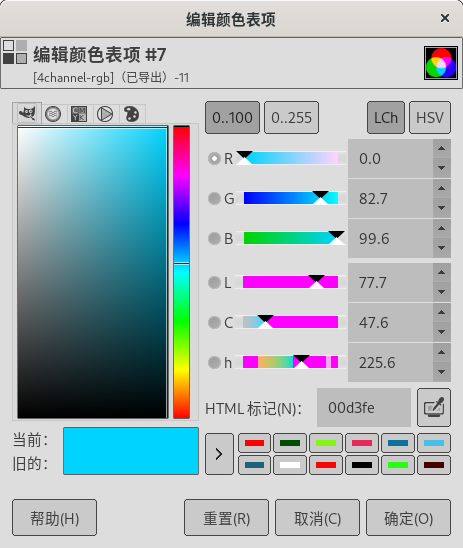Click the G value field showing 82.7
The image size is (463, 548).
[391, 199]
